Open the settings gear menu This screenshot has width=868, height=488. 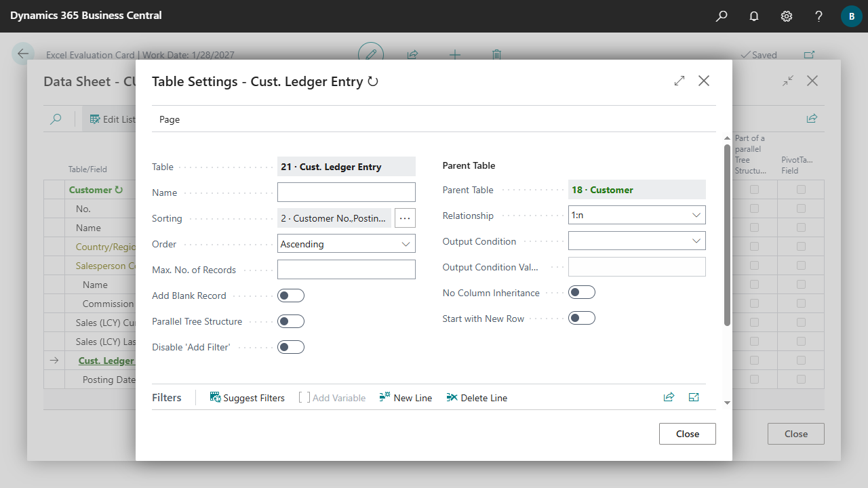[787, 16]
